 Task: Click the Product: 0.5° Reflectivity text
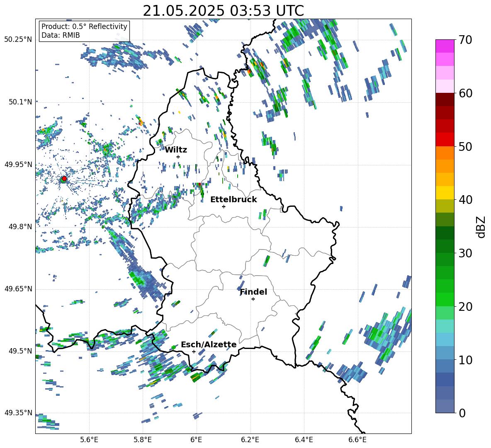click(84, 26)
